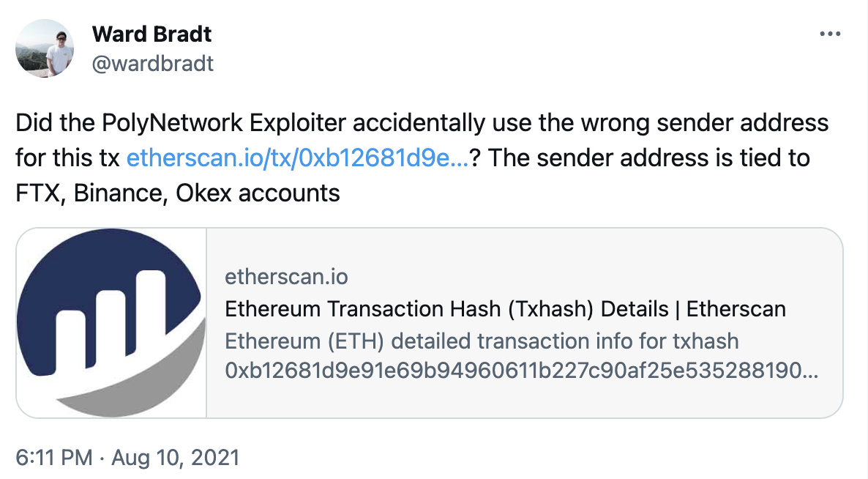Viewport: 868px width, 479px height.
Task: Click the phrase The sender address is tied to
Action: pyautogui.click(x=649, y=157)
